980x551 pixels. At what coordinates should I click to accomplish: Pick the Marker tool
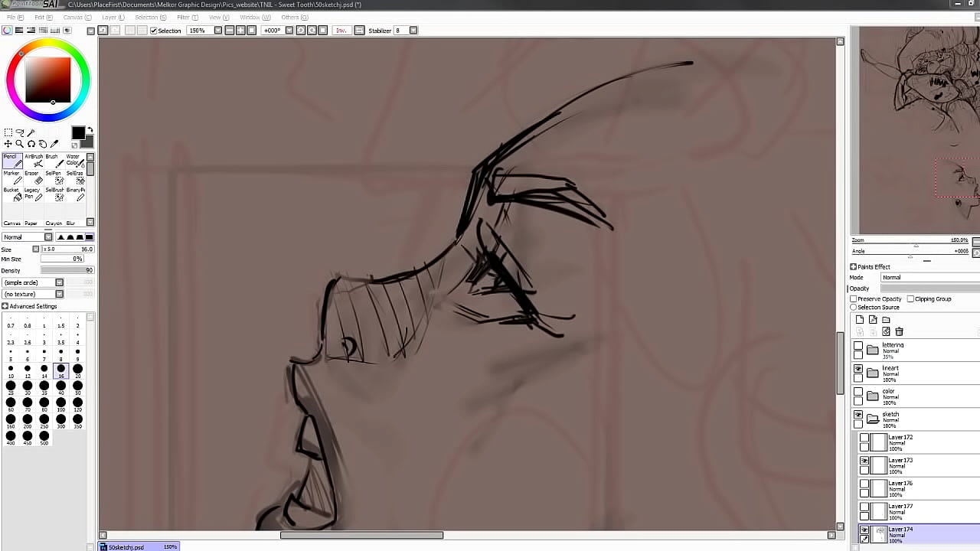pyautogui.click(x=12, y=178)
